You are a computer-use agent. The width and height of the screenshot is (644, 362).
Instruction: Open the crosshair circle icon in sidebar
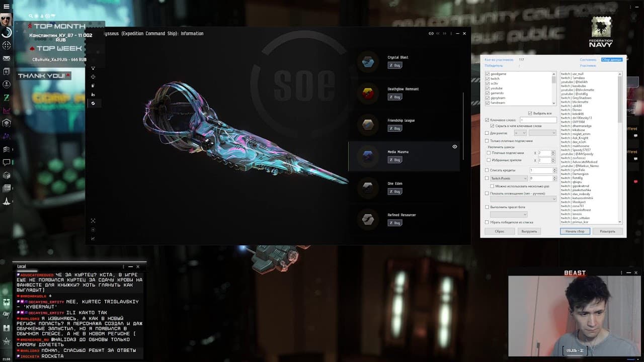(x=7, y=45)
